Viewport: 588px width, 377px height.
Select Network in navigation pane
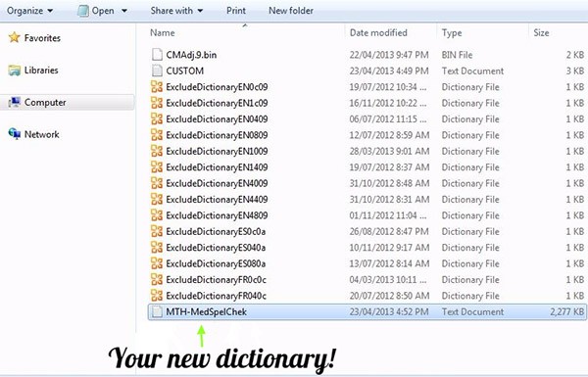pyautogui.click(x=41, y=134)
